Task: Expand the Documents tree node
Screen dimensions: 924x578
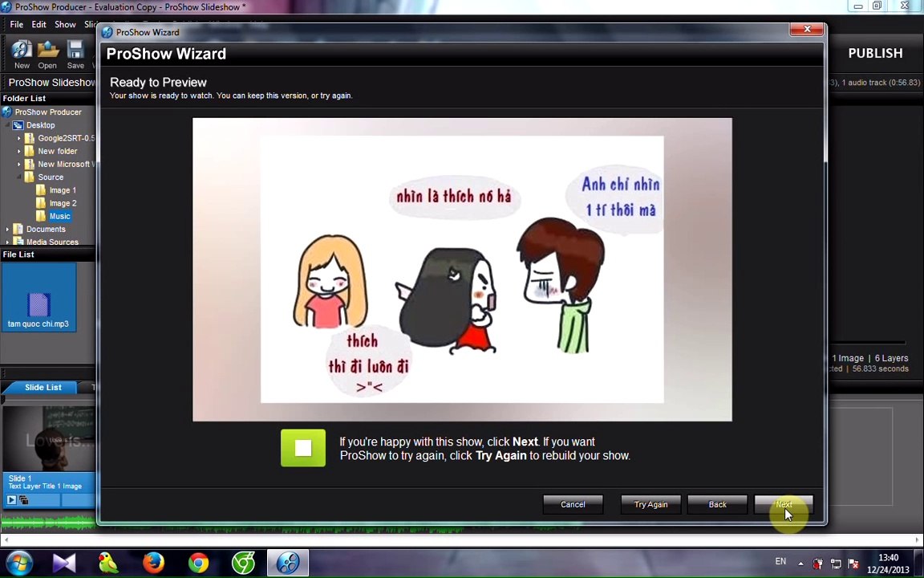Action: [7, 229]
